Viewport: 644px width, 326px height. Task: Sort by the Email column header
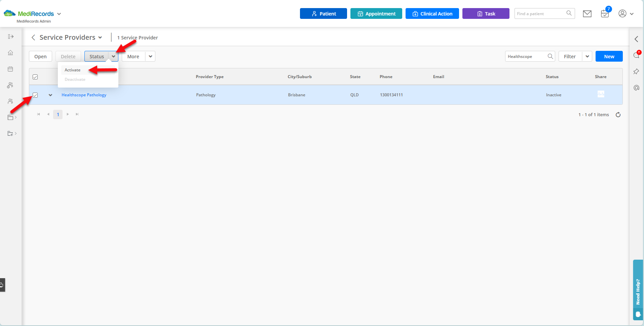coord(439,77)
